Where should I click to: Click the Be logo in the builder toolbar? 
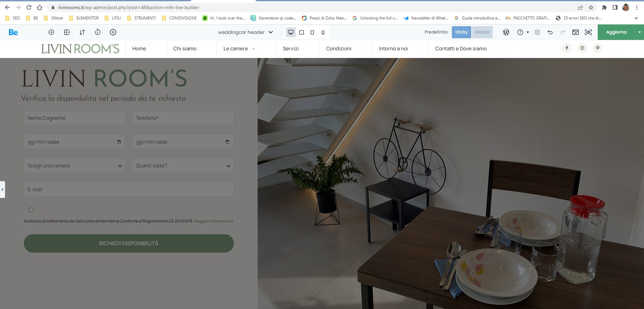point(13,32)
